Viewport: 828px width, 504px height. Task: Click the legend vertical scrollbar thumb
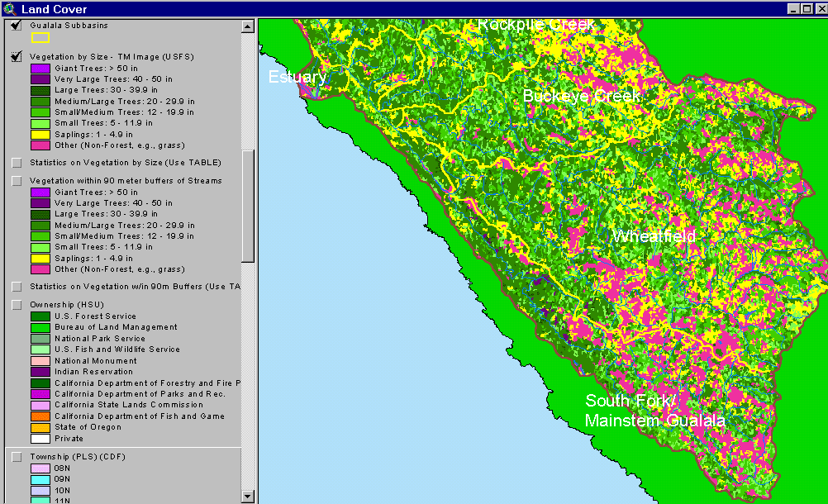[248, 206]
